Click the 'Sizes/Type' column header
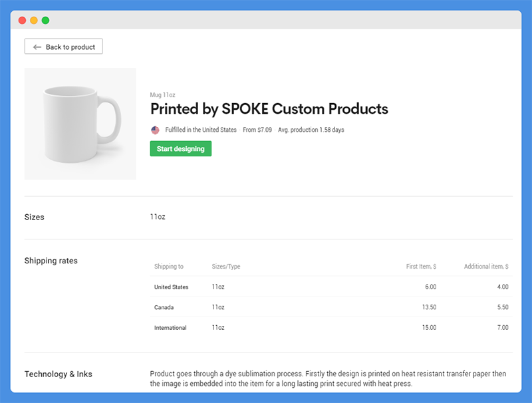The width and height of the screenshot is (532, 403). click(x=226, y=266)
